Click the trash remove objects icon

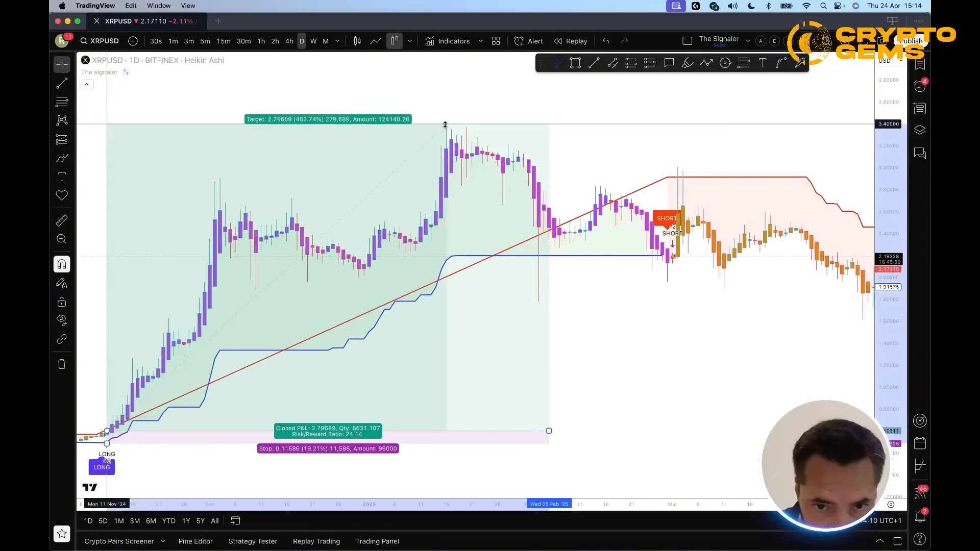pyautogui.click(x=62, y=364)
